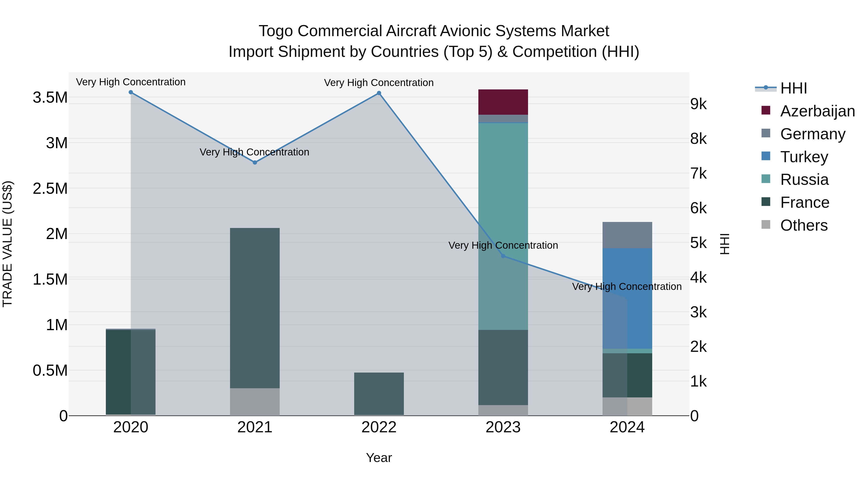The width and height of the screenshot is (868, 488).
Task: Click the Year axis title
Action: [379, 458]
